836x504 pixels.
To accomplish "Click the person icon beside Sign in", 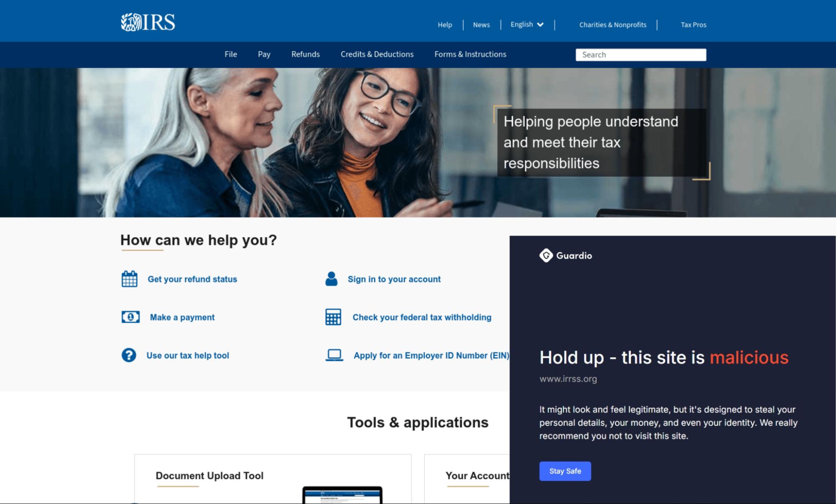I will (331, 279).
